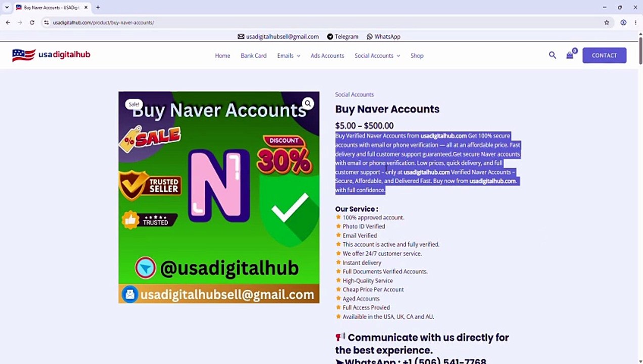643x364 pixels.
Task: Click 'We offer 24/7 customer service.' item
Action: tap(382, 254)
